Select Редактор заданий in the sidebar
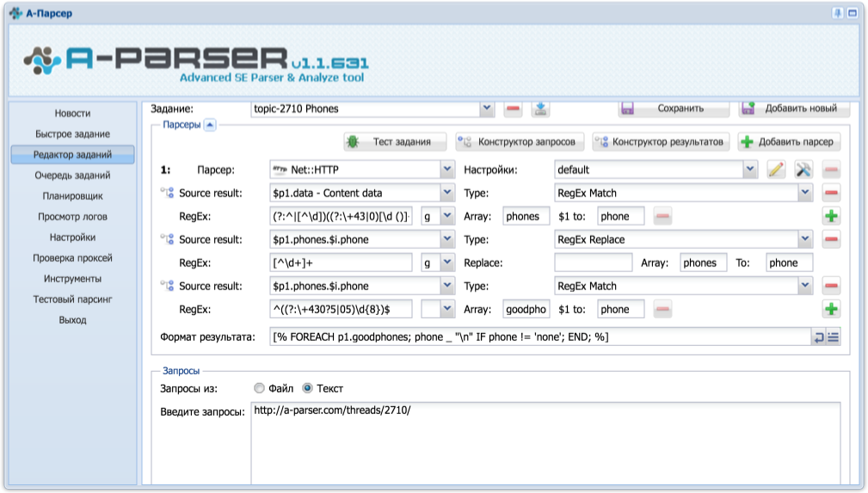This screenshot has width=868, height=493. [x=72, y=155]
